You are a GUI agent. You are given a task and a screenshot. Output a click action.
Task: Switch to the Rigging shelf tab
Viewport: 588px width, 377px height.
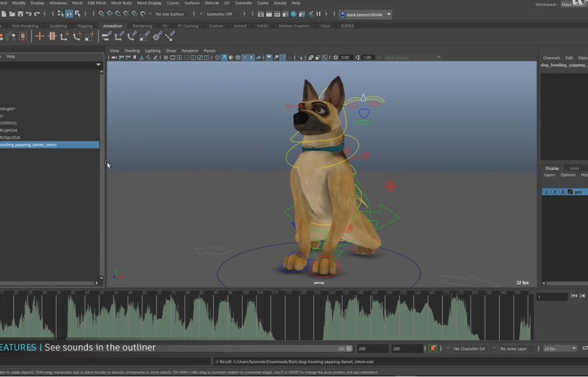pyautogui.click(x=85, y=26)
